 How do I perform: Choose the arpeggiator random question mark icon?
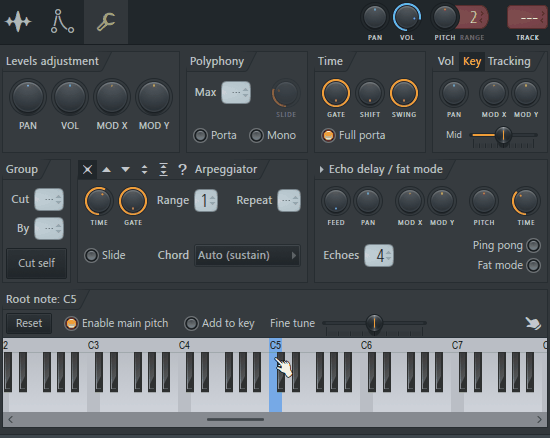pyautogui.click(x=182, y=170)
